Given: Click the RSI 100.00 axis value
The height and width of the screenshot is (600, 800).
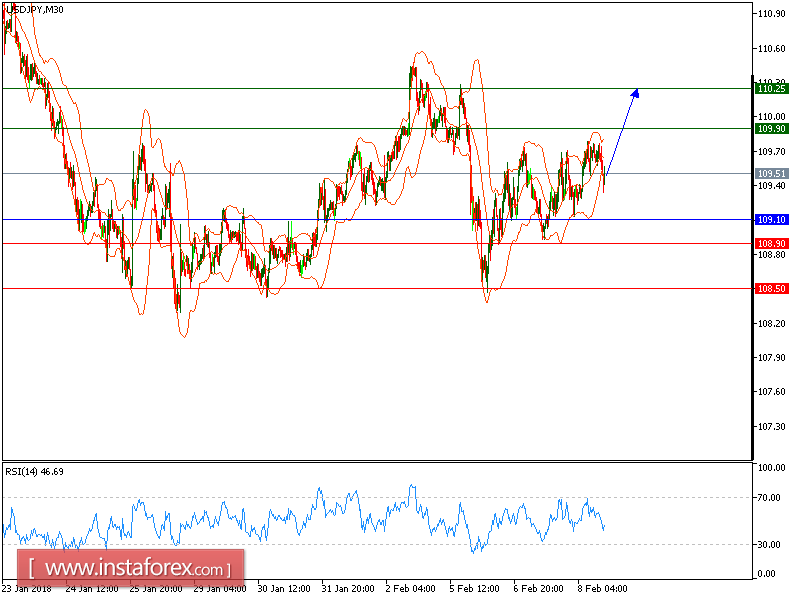Looking at the screenshot, I should pos(771,467).
